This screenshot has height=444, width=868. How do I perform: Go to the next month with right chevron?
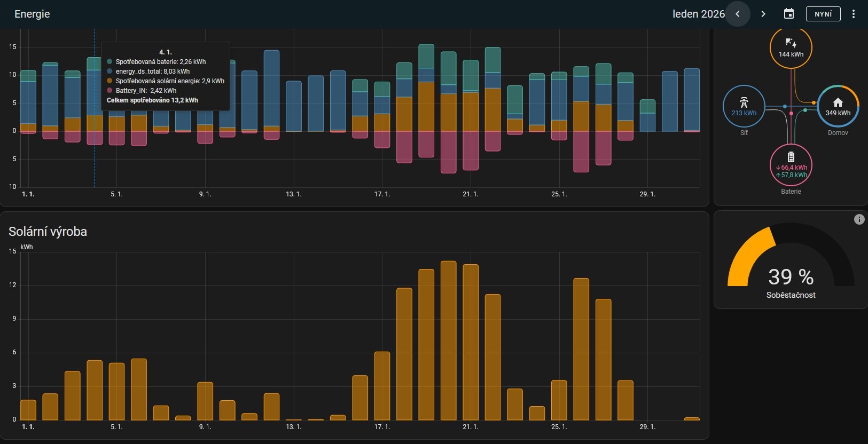pos(763,14)
